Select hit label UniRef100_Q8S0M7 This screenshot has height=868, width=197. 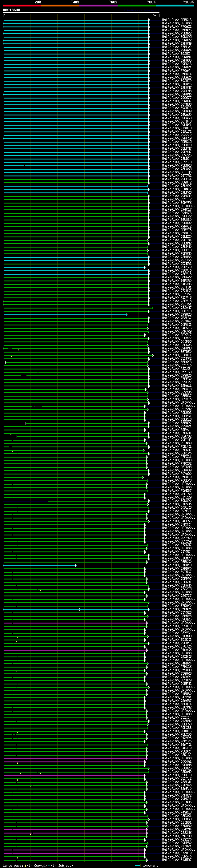pos(176,308)
